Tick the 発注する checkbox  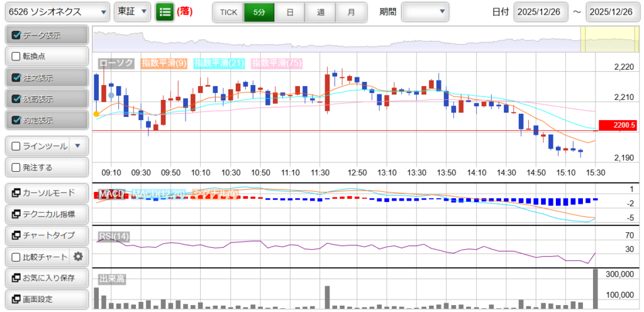(x=16, y=167)
